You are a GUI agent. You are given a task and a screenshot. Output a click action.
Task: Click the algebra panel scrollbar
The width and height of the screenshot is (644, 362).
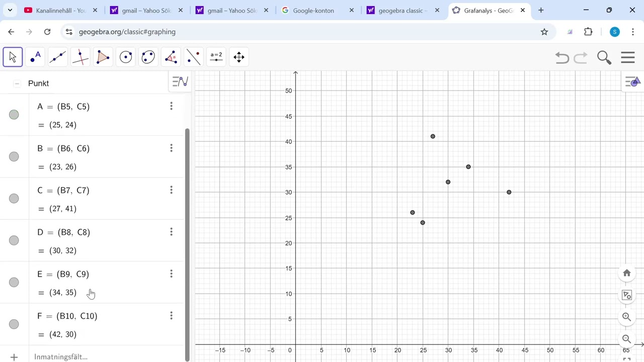(x=187, y=245)
